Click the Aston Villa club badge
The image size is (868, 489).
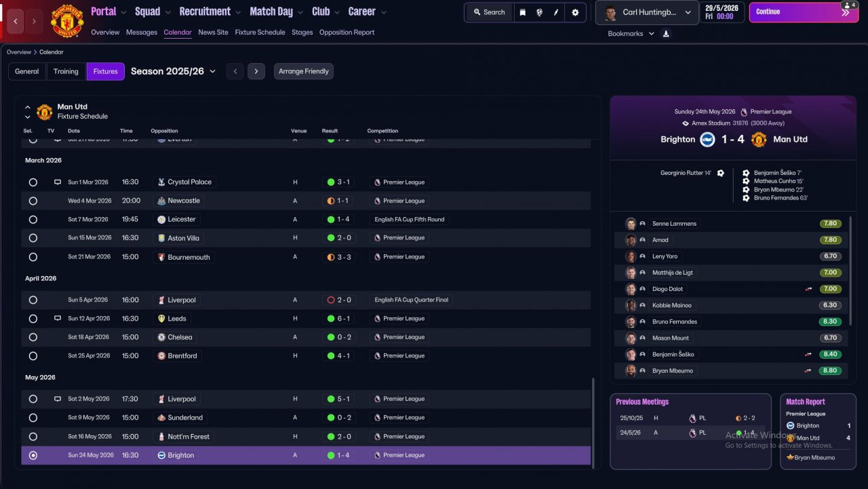tap(161, 238)
